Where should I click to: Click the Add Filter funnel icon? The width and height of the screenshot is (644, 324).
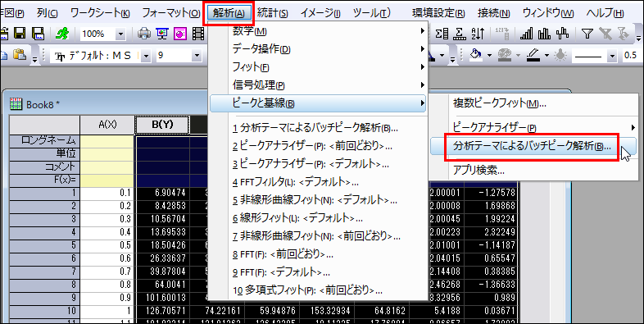(x=587, y=34)
